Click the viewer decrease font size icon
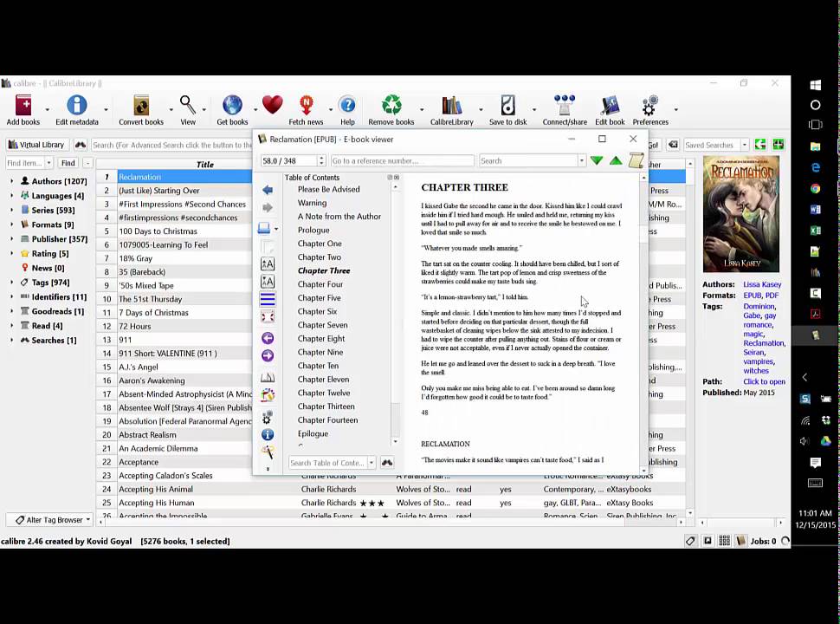 [268, 282]
